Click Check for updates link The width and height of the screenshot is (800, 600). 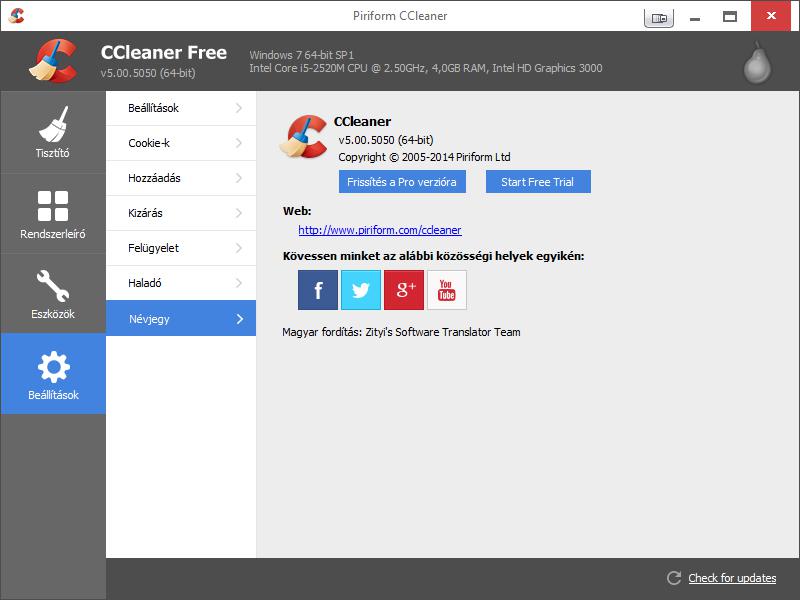(732, 578)
